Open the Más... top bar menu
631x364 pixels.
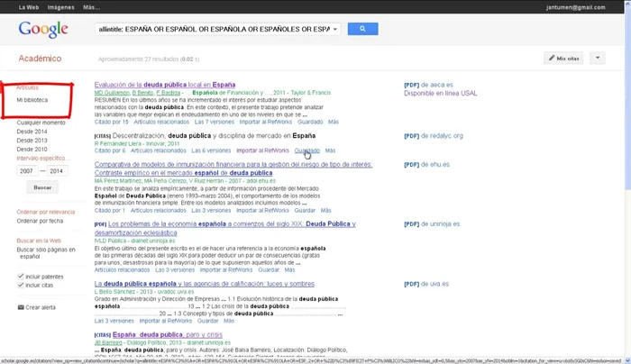tap(91, 7)
